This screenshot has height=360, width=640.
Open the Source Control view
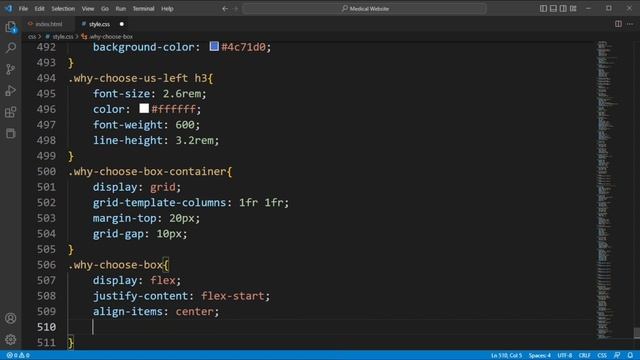[11, 69]
